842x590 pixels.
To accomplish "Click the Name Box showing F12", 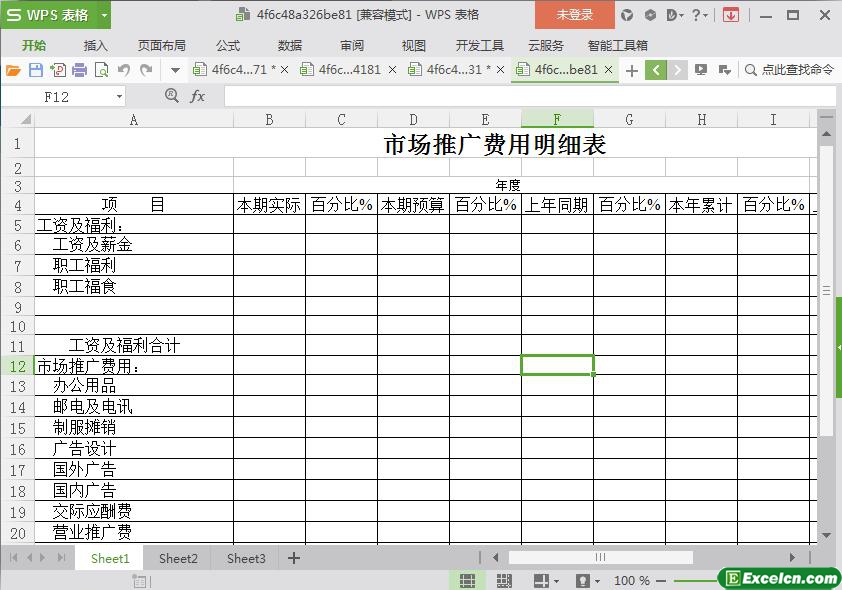I will [x=56, y=97].
